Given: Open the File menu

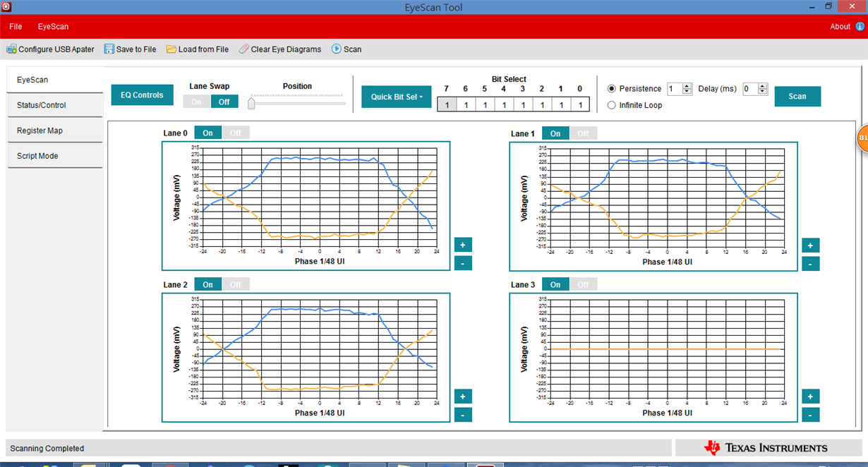Looking at the screenshot, I should pos(16,27).
